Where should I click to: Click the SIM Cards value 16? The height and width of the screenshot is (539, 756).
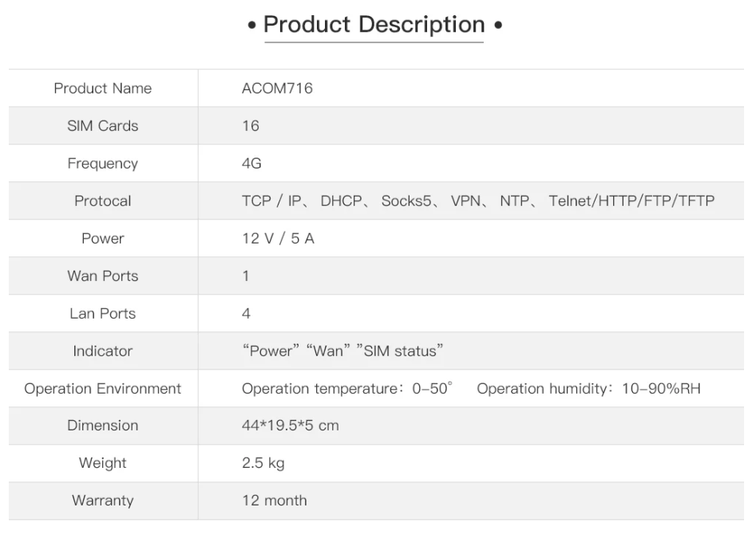[251, 126]
